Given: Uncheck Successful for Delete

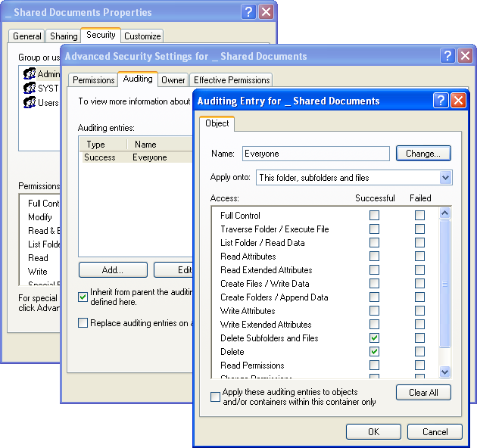Looking at the screenshot, I should [x=374, y=352].
